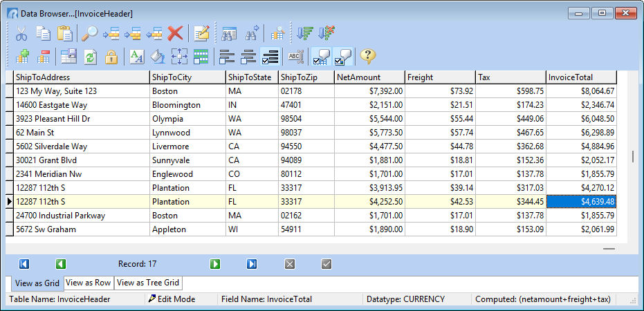
Task: Go to the next record
Action: pyautogui.click(x=215, y=264)
